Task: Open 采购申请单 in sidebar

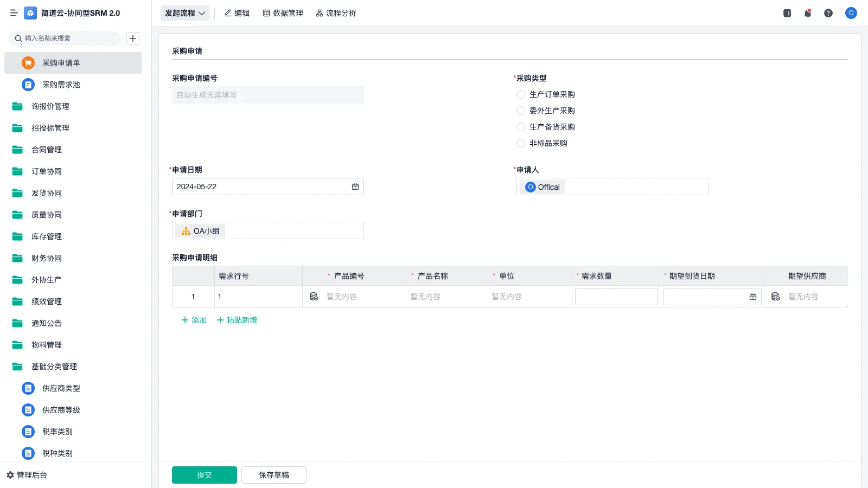Action: (73, 63)
